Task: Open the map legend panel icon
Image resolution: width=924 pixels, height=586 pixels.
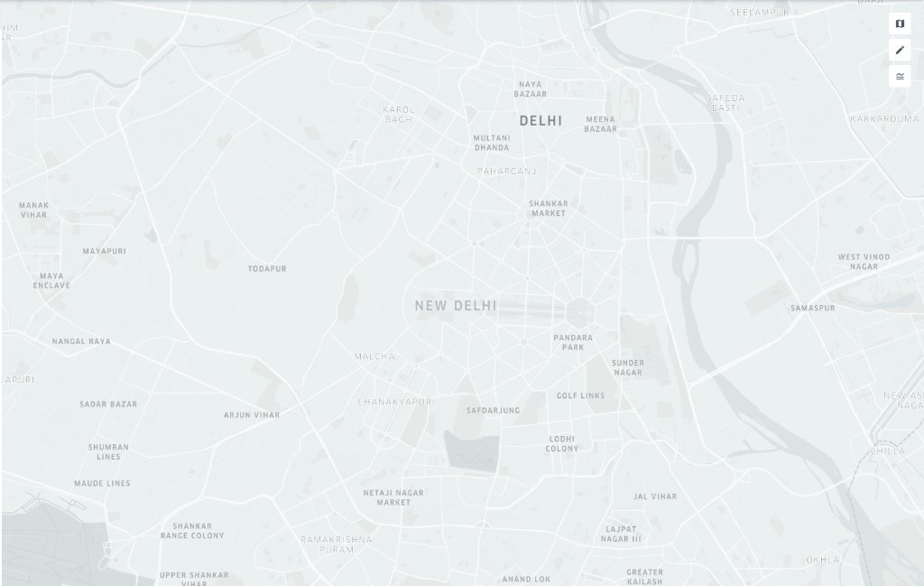Action: (x=900, y=23)
